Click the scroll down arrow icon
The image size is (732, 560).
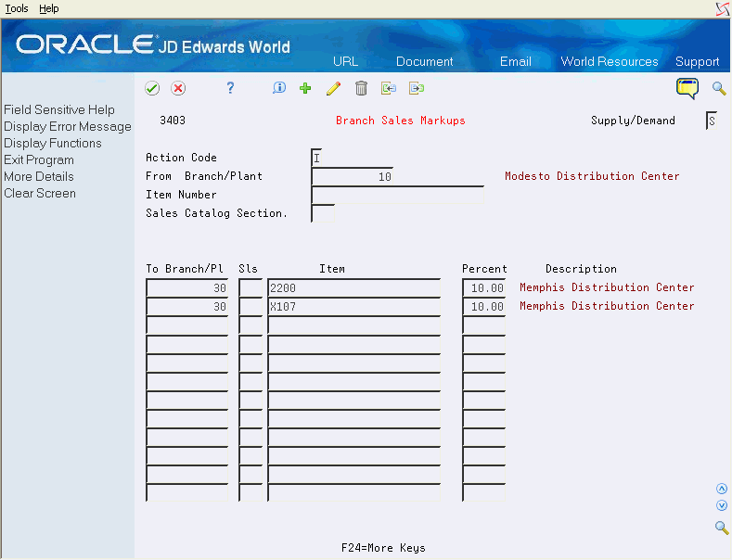click(x=722, y=505)
